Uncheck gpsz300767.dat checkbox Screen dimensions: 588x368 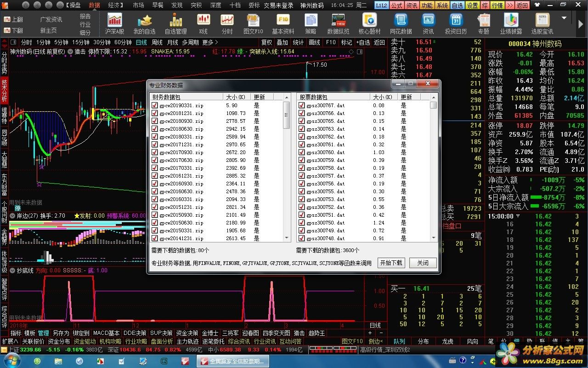coord(301,105)
